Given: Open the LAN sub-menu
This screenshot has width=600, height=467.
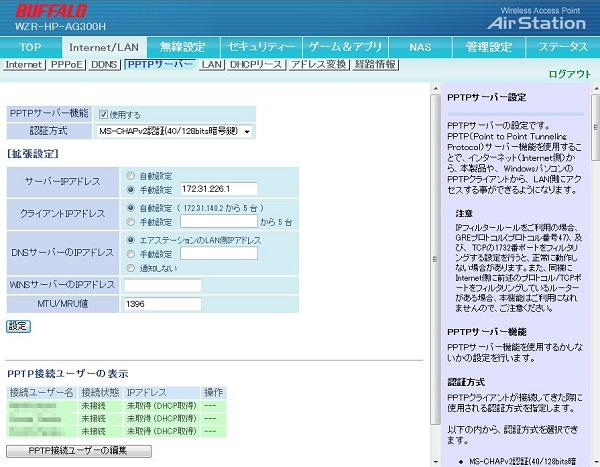Looking at the screenshot, I should coord(212,64).
